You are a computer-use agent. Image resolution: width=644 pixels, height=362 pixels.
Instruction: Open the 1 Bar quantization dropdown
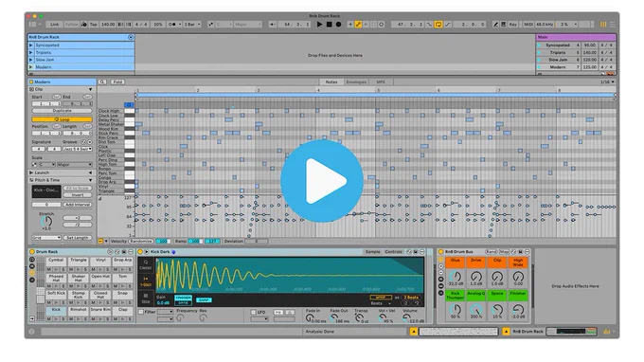pyautogui.click(x=192, y=25)
